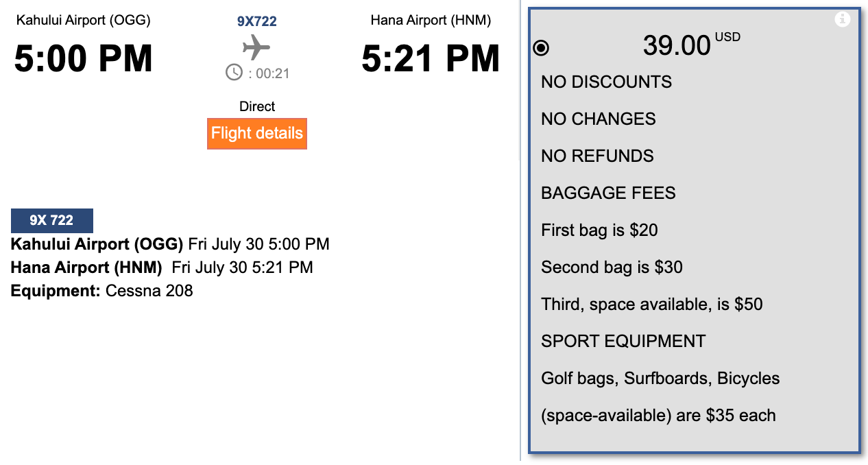Click the Direct flight label
Screen dimensions: 868x465
[x=257, y=106]
